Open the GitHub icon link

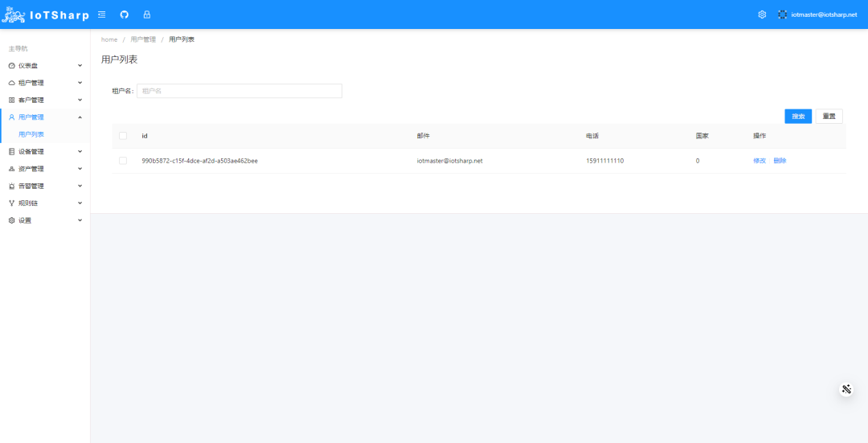pos(124,14)
